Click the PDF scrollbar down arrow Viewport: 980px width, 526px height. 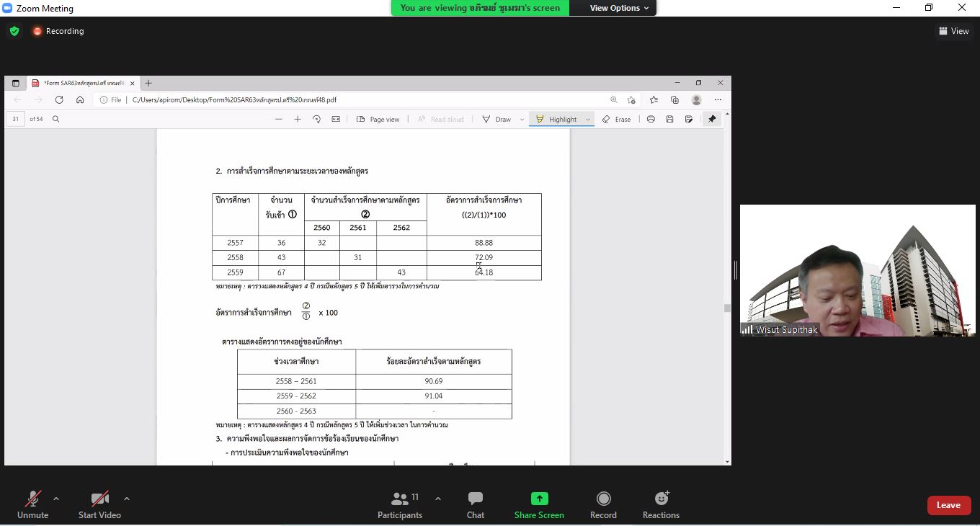(x=727, y=461)
